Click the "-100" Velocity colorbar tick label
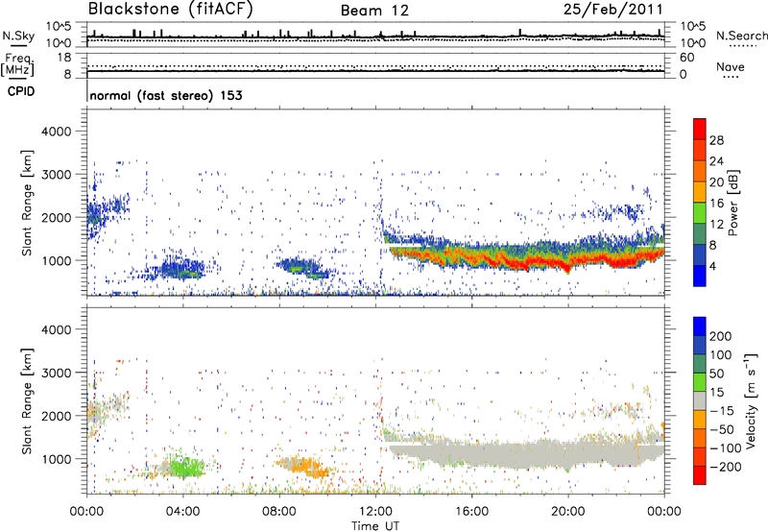Screen dimensions: 768x532 point(725,447)
